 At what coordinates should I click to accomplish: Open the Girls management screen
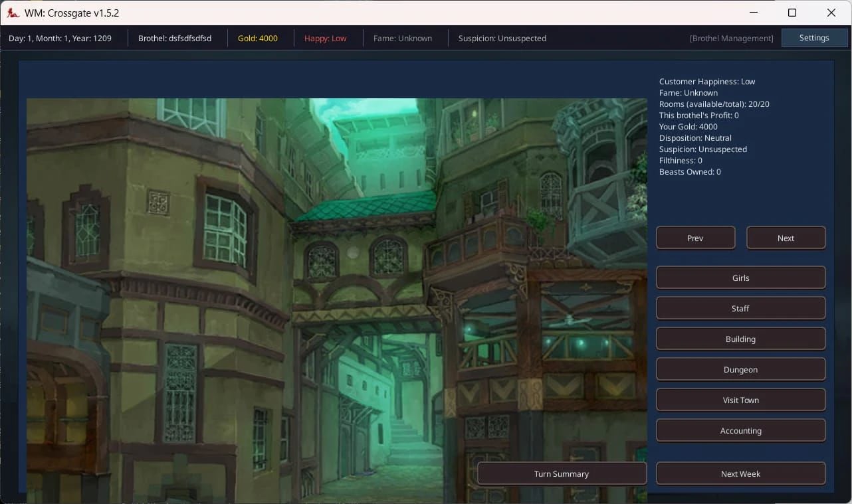(x=740, y=278)
